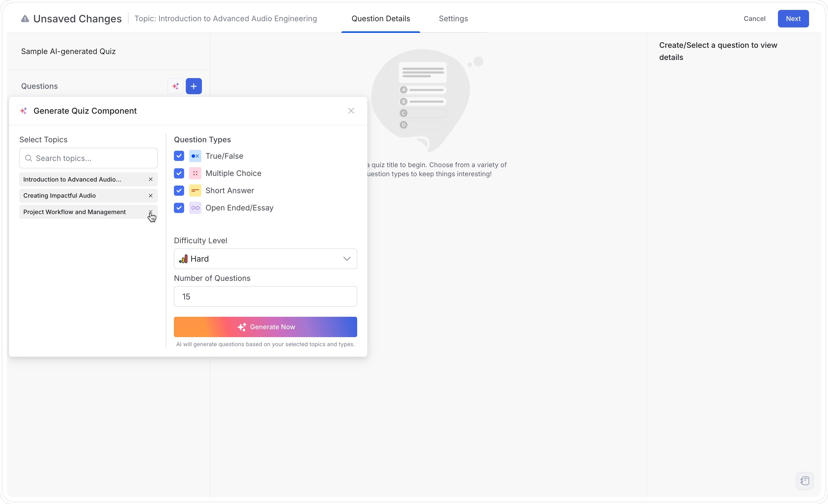Click the search magnifier icon in topics field
Image resolution: width=828 pixels, height=504 pixels.
click(x=29, y=158)
